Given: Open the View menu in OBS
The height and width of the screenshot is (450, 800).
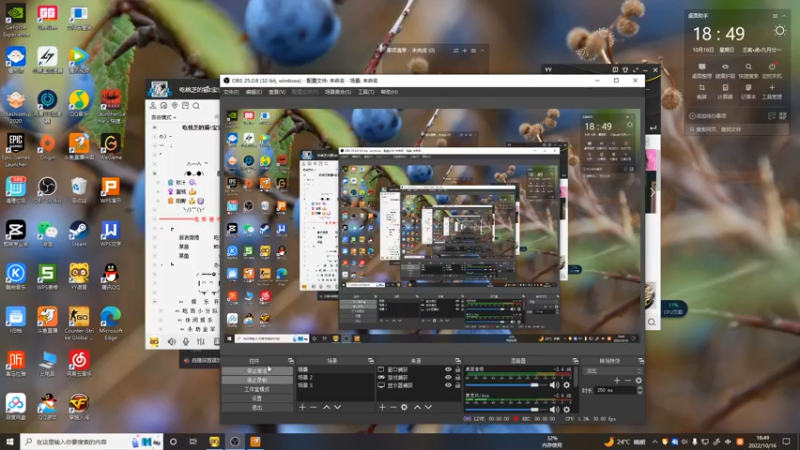Looking at the screenshot, I should point(277,92).
